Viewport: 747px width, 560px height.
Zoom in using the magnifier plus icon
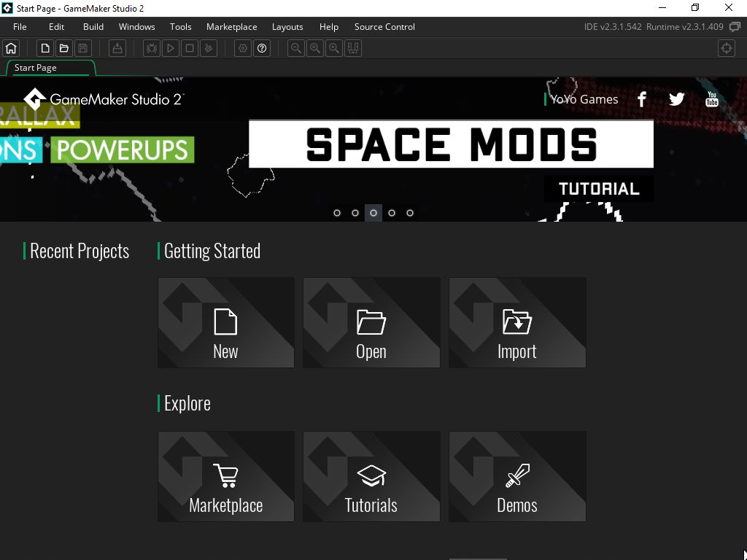333,48
